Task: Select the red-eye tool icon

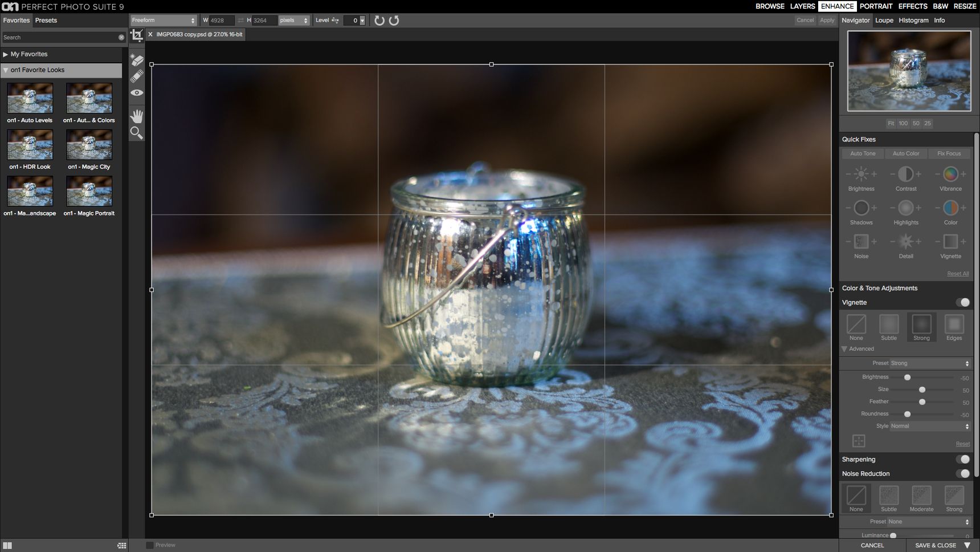Action: (x=137, y=92)
